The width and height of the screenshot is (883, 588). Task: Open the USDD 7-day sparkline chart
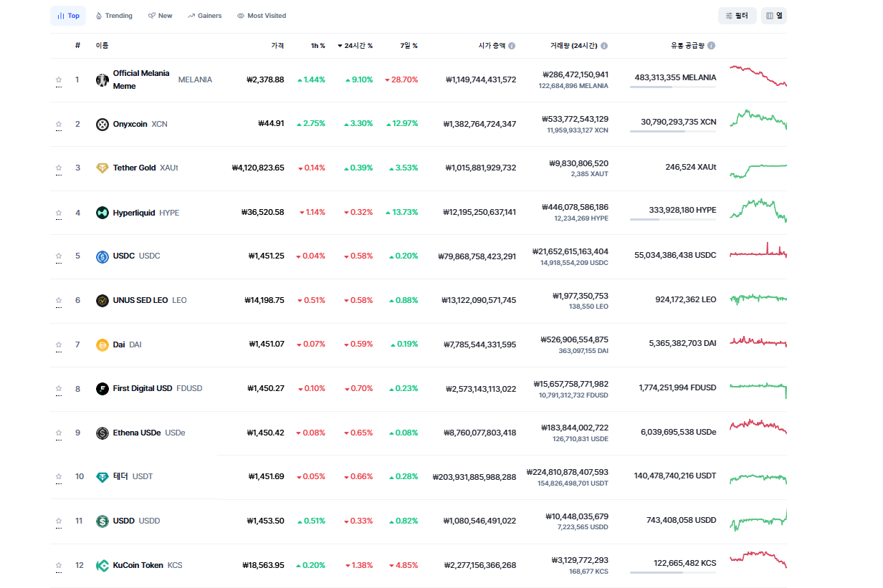[x=758, y=520]
